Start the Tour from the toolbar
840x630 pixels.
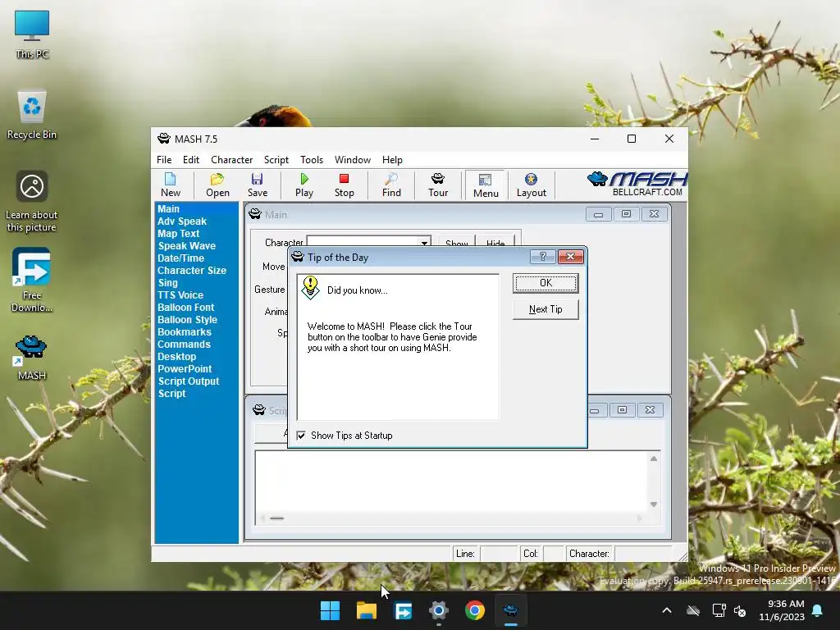[x=438, y=185]
